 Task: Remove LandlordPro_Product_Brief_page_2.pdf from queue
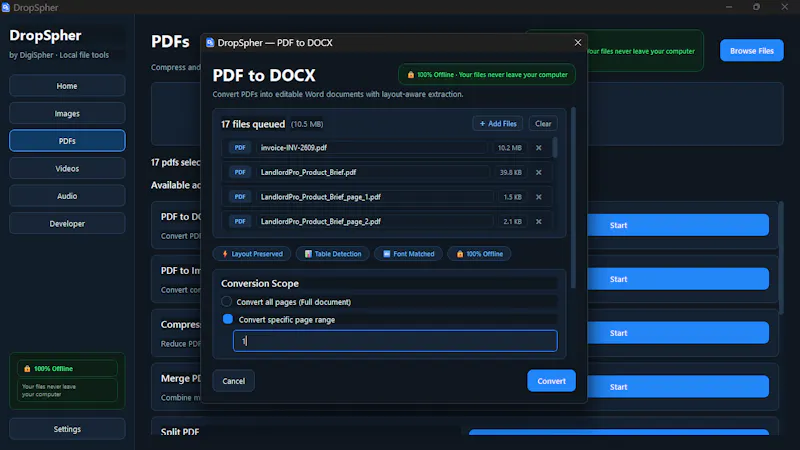538,221
